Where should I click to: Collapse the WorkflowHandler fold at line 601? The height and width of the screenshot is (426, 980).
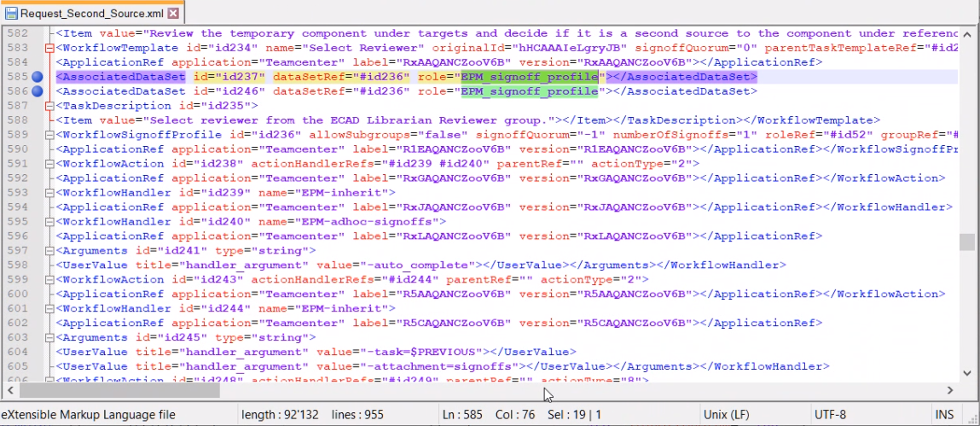pos(49,309)
